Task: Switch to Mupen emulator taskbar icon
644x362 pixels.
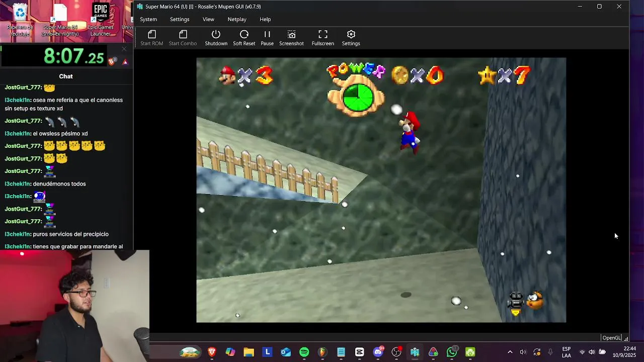Action: pos(415,352)
